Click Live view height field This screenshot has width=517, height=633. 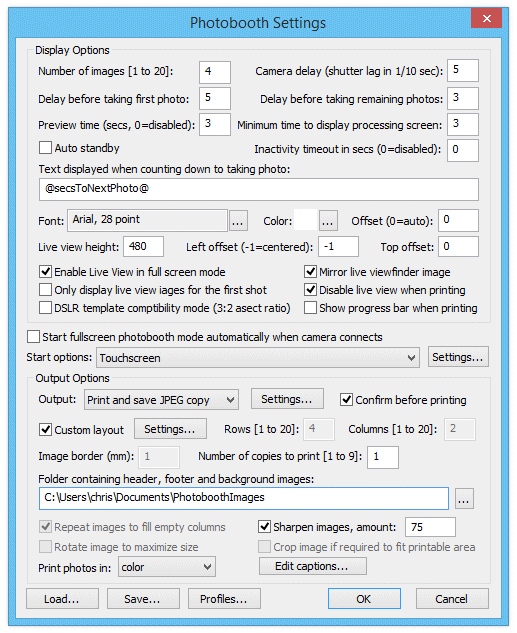[144, 247]
